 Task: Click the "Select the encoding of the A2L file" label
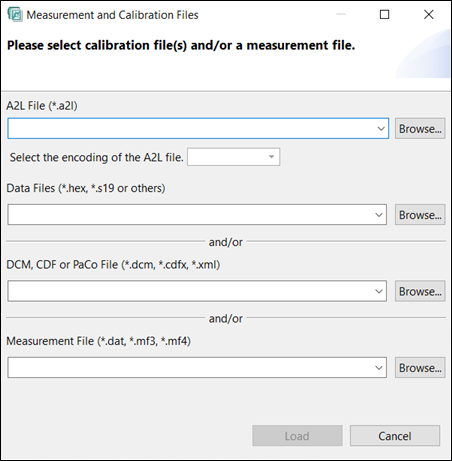point(97,157)
